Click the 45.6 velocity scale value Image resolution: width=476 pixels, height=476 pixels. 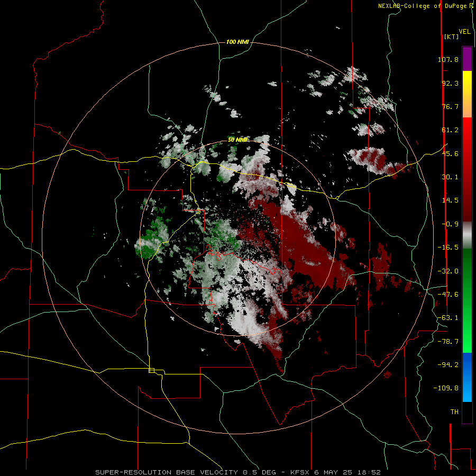(x=450, y=153)
